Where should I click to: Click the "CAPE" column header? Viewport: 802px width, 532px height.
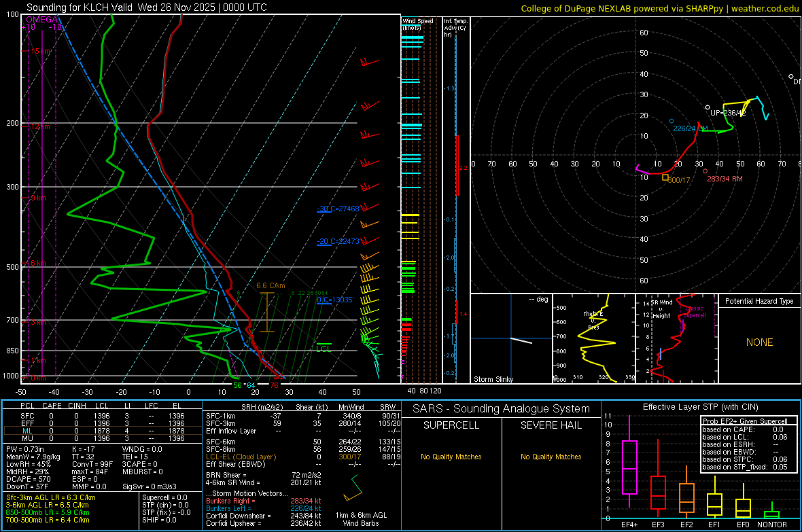[52, 406]
